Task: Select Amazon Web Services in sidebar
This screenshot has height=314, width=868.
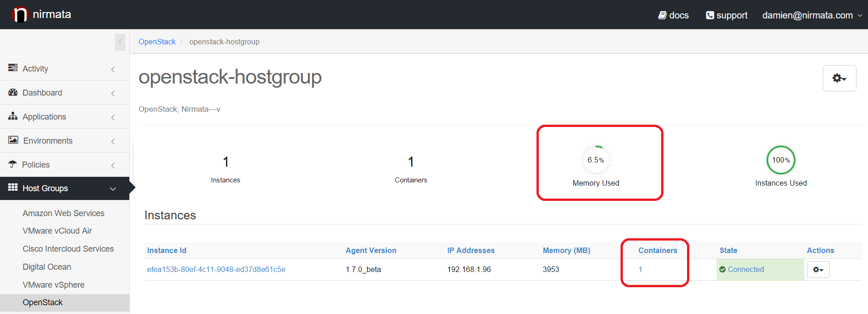Action: coord(63,213)
